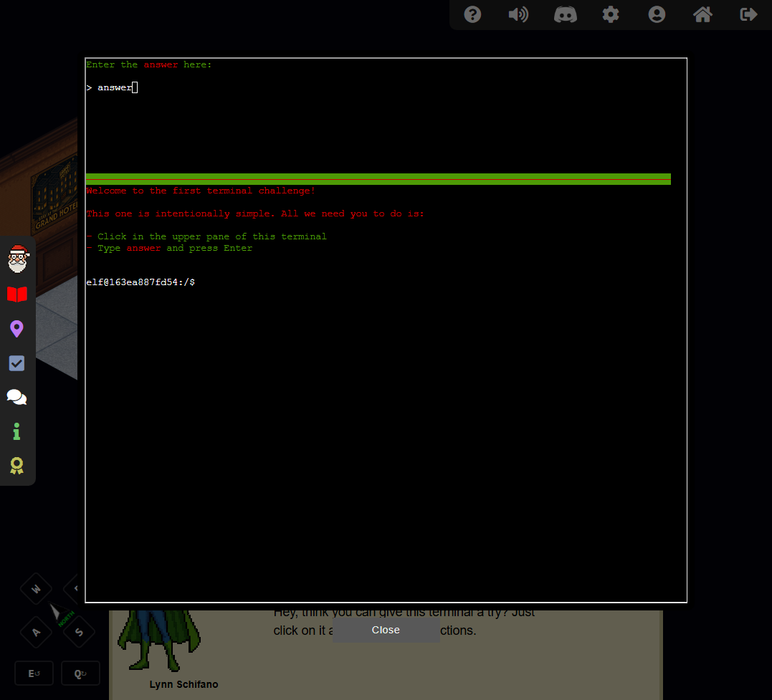The image size is (772, 700).
Task: Open the purple map pin destinations icon
Action: point(17,329)
